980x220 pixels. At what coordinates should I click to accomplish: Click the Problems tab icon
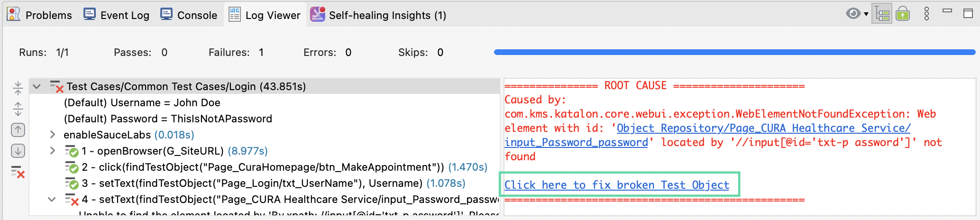13,14
